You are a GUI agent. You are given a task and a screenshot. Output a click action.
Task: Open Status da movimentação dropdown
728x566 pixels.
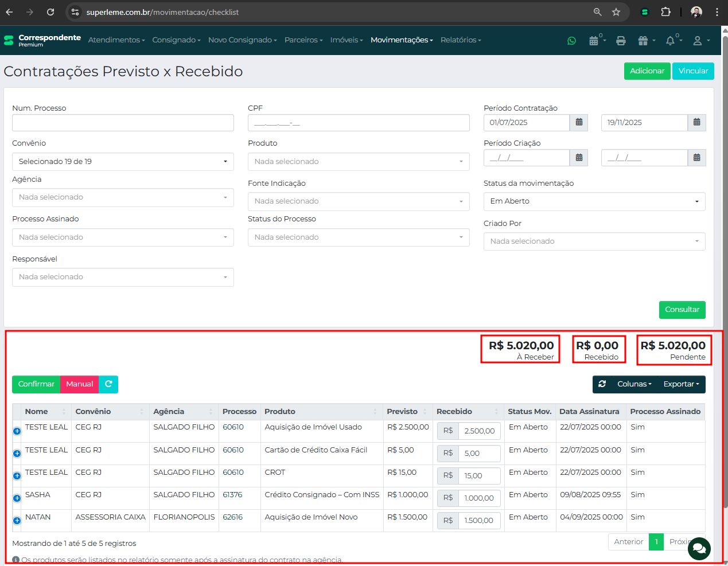[594, 201]
